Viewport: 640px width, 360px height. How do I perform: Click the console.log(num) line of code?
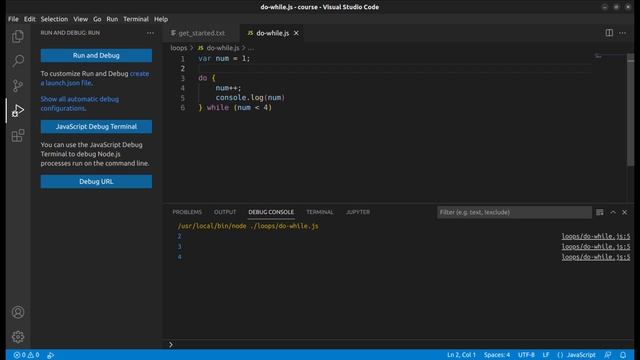[250, 98]
